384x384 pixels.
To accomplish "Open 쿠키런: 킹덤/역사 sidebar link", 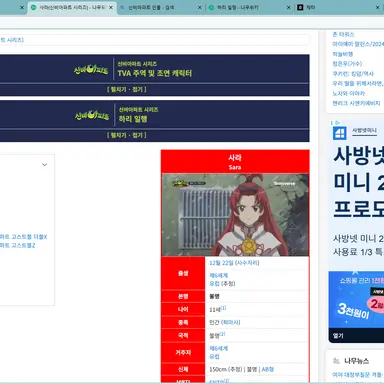I will click(x=353, y=74).
